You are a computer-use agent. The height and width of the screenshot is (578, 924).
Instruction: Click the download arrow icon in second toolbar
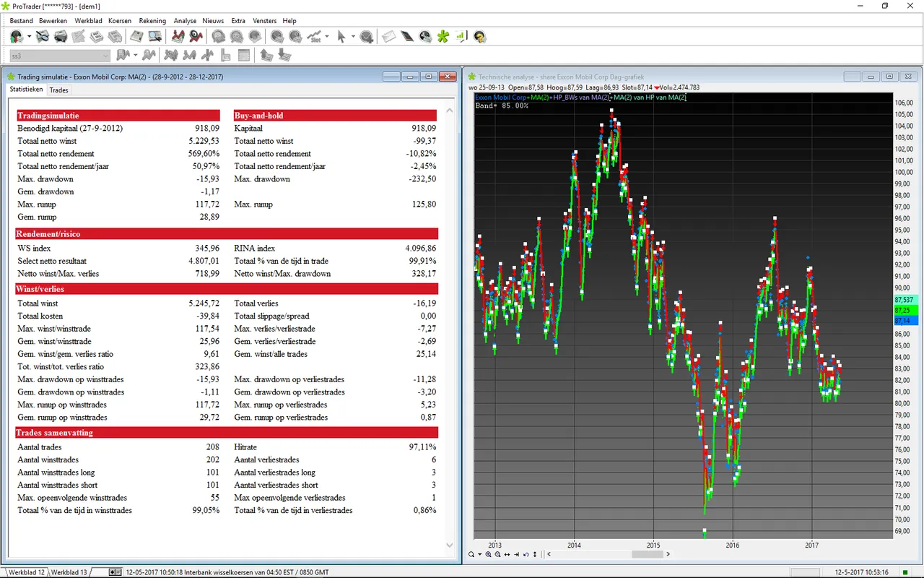(x=284, y=55)
